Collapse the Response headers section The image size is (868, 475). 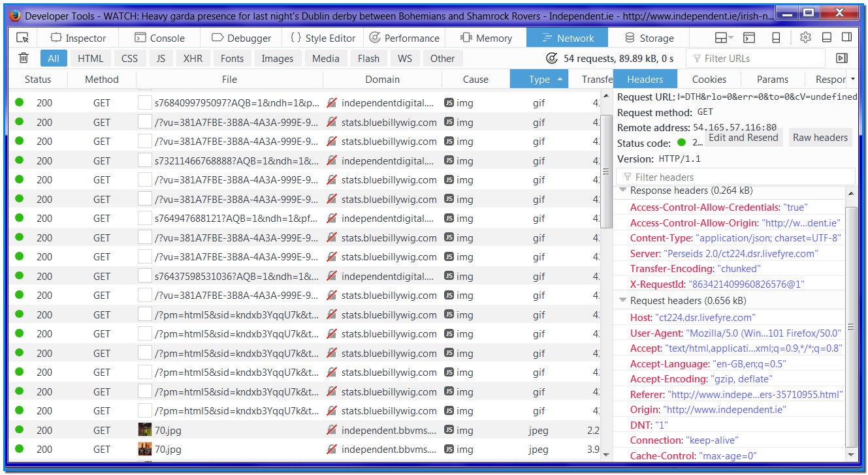622,191
